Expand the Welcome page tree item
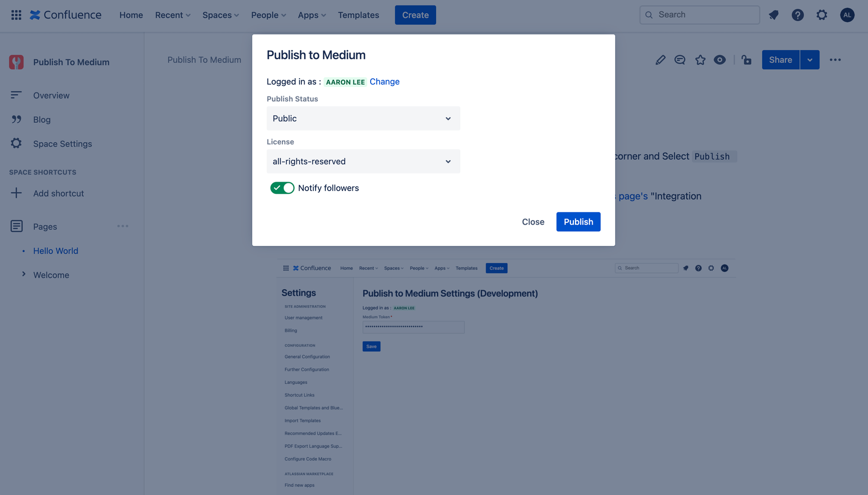Screen dimensions: 868x495 [24, 274]
